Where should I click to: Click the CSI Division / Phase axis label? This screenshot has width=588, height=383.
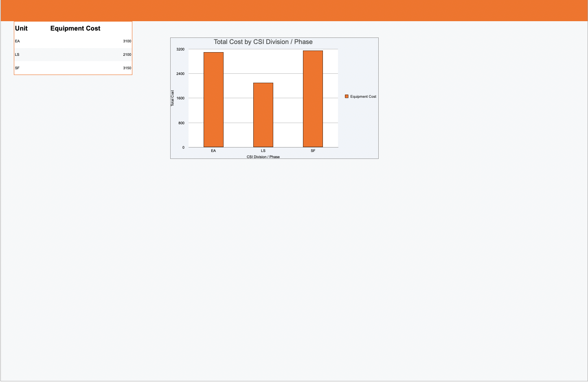pos(263,156)
